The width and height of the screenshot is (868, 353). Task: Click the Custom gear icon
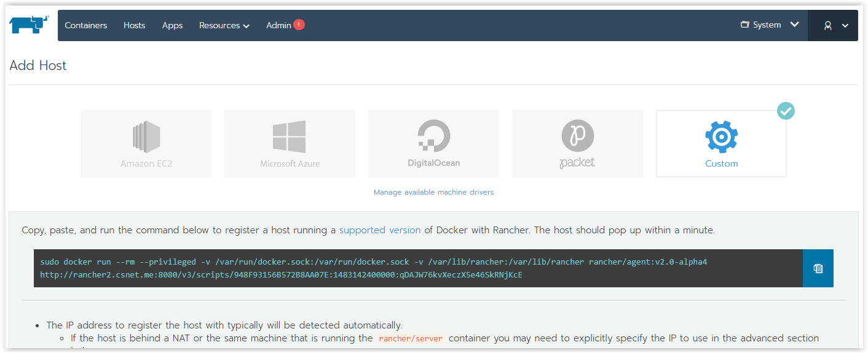point(721,137)
